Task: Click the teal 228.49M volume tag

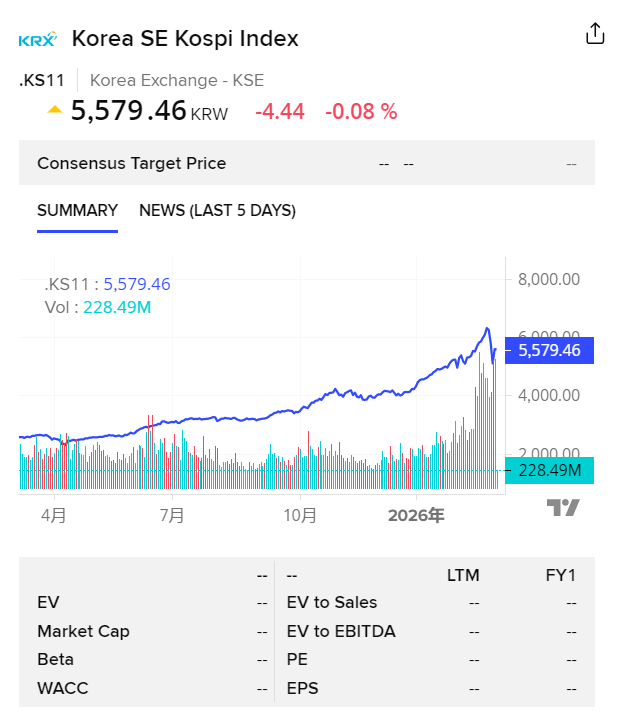Action: coord(550,470)
